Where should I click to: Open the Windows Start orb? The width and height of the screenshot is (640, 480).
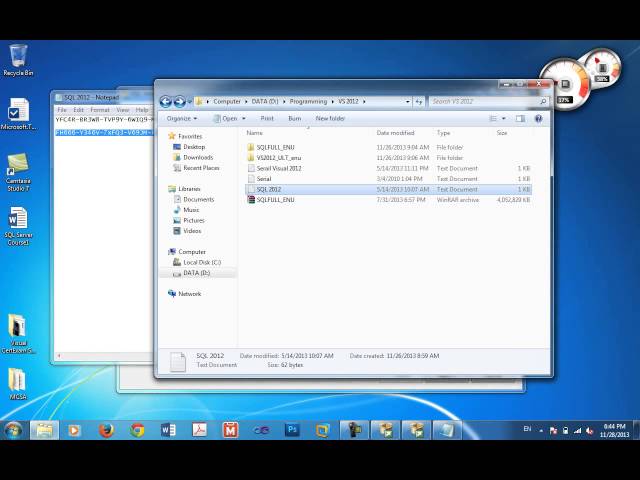[x=13, y=430]
